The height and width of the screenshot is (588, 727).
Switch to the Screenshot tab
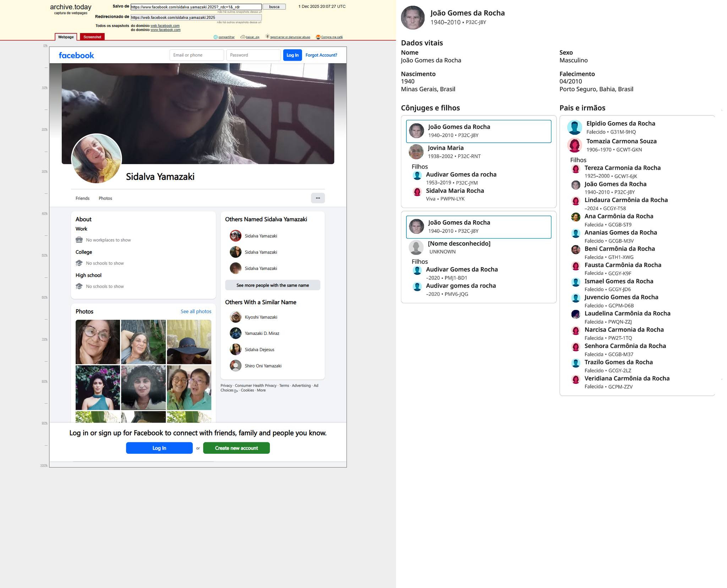click(92, 37)
